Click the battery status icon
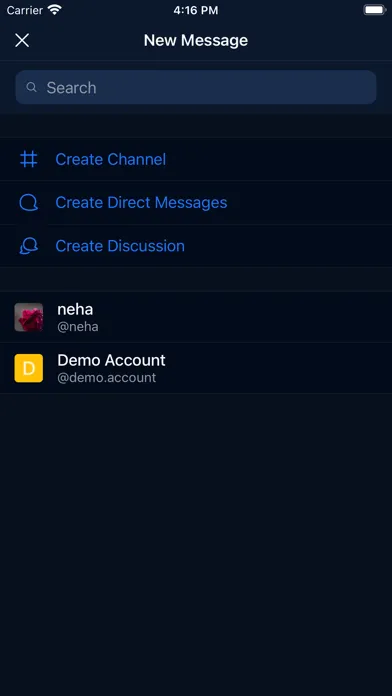Screen dimensions: 392x696 pos(374,10)
